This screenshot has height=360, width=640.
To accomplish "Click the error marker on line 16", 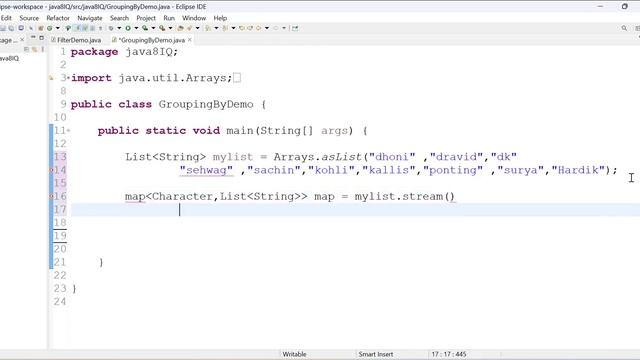I will tap(51, 196).
